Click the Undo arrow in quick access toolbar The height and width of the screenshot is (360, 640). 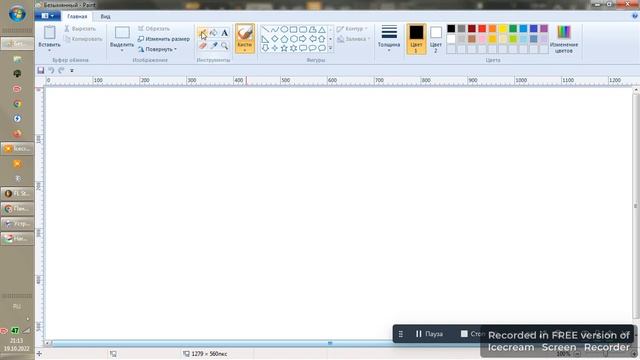click(51, 70)
